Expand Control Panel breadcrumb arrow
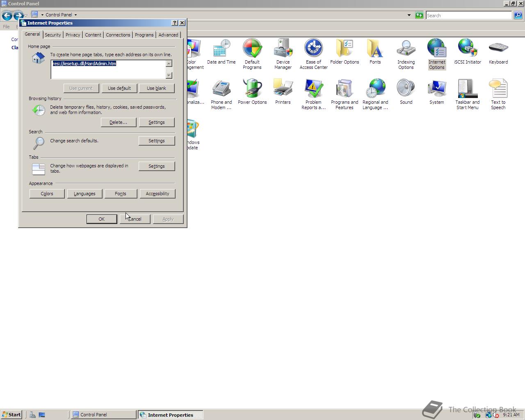The image size is (525, 420). click(x=75, y=15)
